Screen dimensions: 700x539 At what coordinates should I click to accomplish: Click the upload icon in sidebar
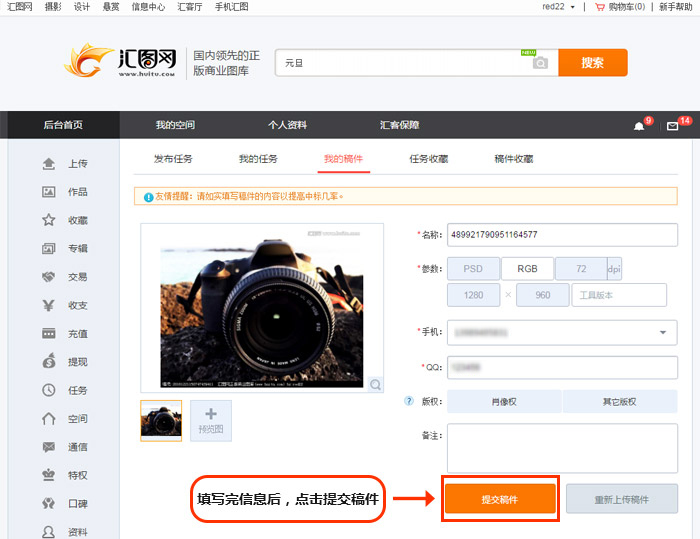tap(48, 163)
